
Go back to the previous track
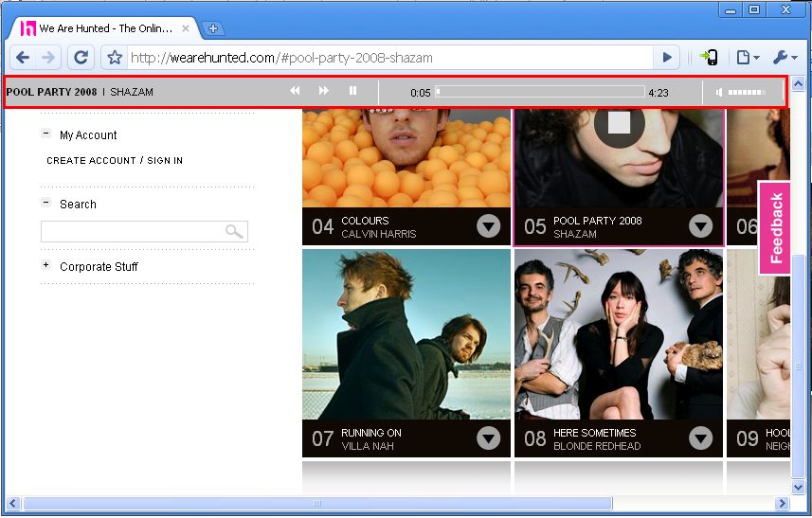[295, 91]
